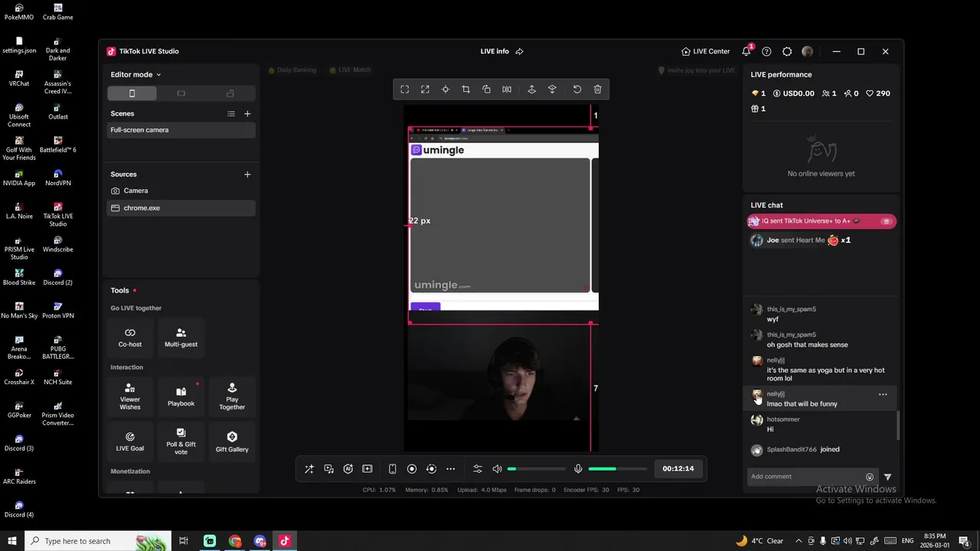980x551 pixels.
Task: Select landscape layout mode
Action: [x=181, y=93]
